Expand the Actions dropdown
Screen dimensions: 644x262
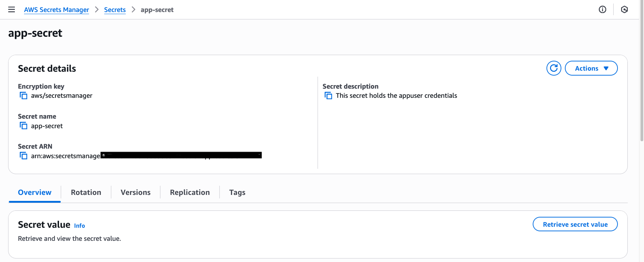[591, 68]
